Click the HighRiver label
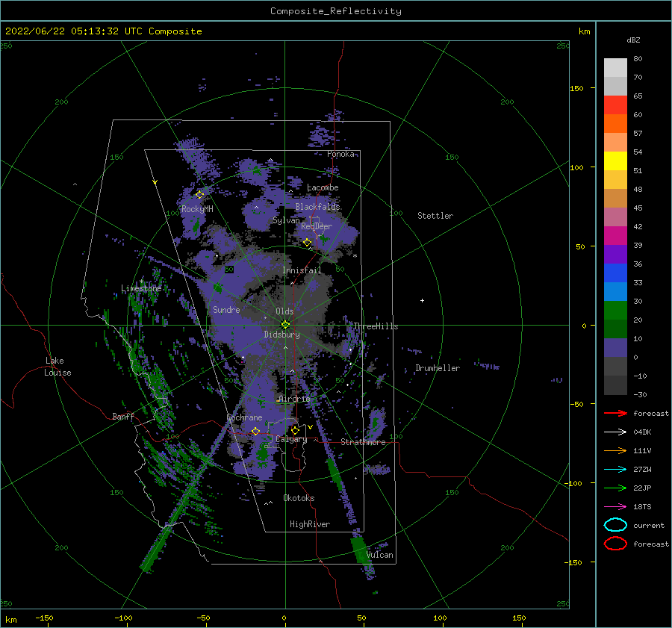The height and width of the screenshot is (628, 672). pos(310,524)
